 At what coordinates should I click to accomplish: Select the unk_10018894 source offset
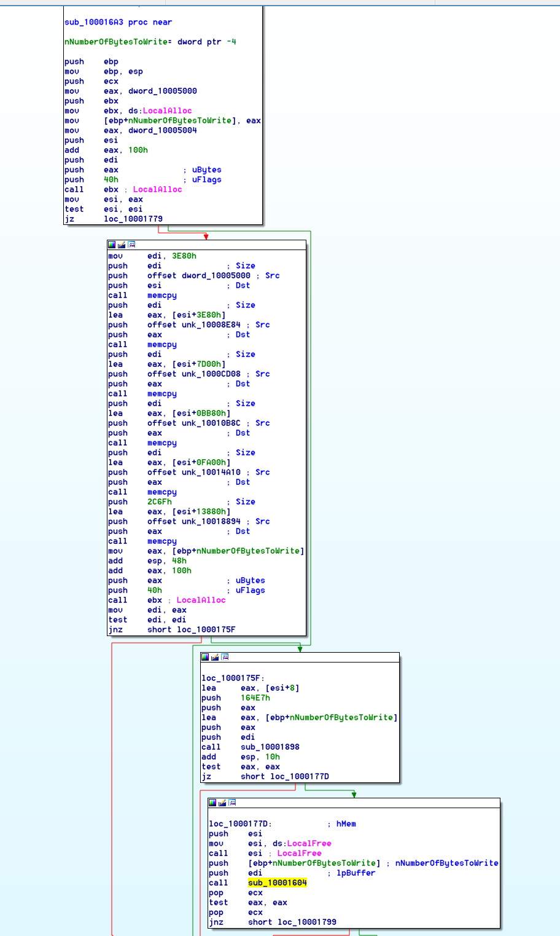click(x=211, y=521)
